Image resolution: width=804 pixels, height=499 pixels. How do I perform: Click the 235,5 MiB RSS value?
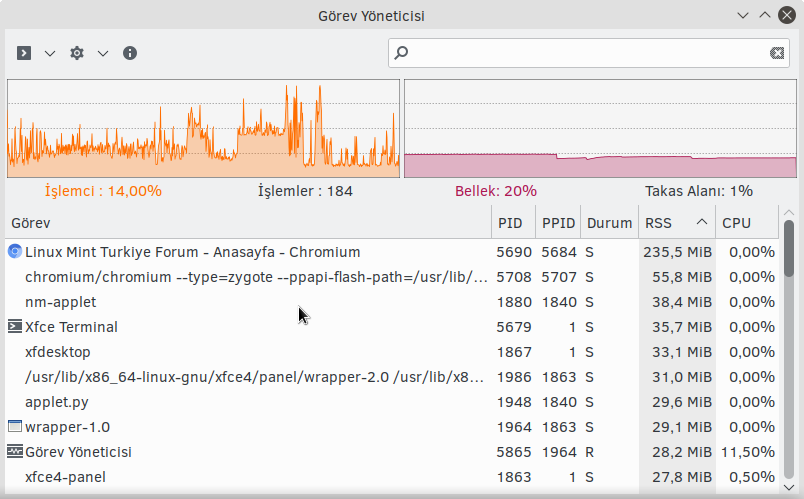click(677, 252)
